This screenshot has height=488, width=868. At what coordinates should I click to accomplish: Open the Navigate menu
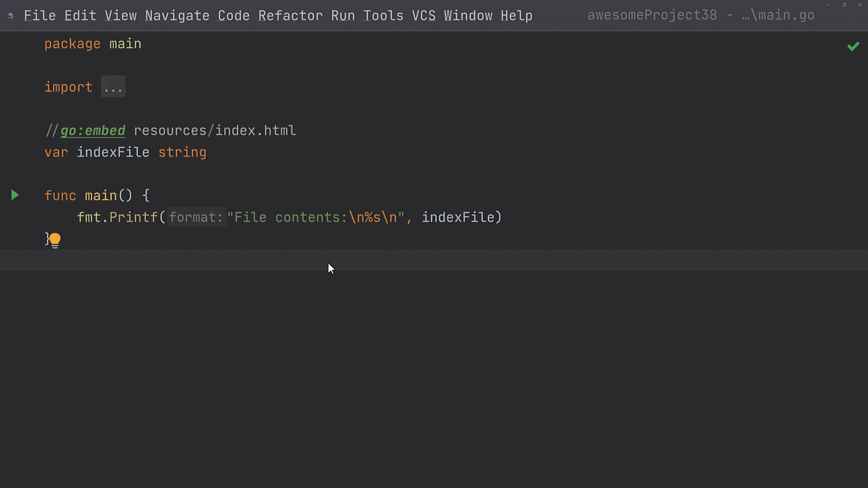tap(177, 16)
